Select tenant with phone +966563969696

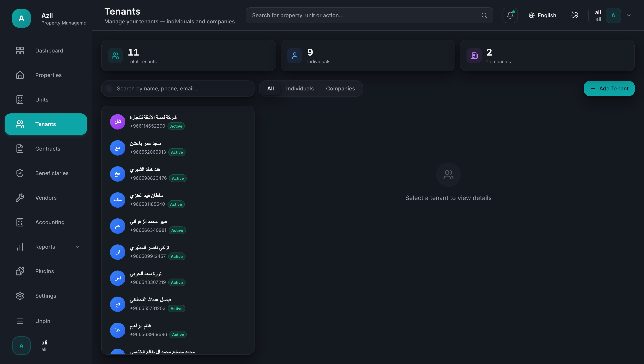pos(178,330)
